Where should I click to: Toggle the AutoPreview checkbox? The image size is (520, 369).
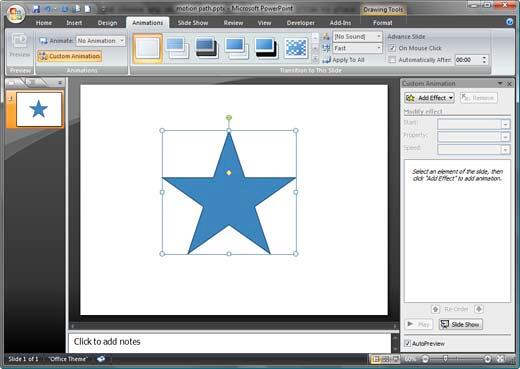[x=407, y=343]
